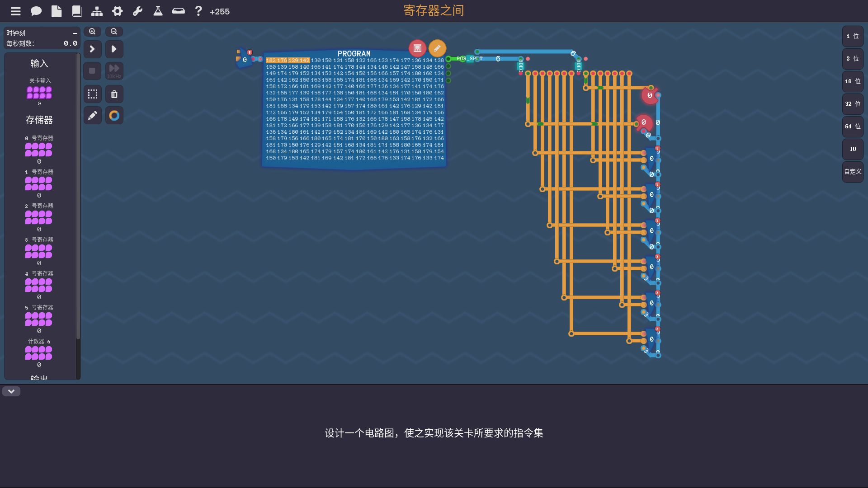Open the IO components category
Image resolution: width=868 pixels, height=488 pixels.
tap(853, 149)
